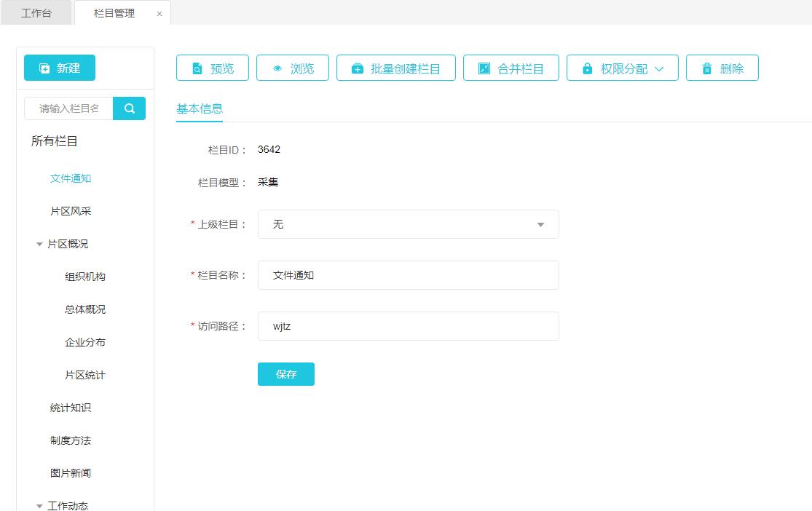The height and width of the screenshot is (511, 812).
Task: Select 图片新闻 in the tree
Action: (x=71, y=473)
